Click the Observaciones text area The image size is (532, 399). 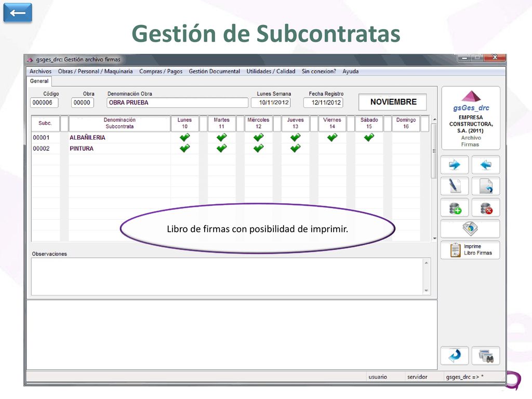coord(228,276)
